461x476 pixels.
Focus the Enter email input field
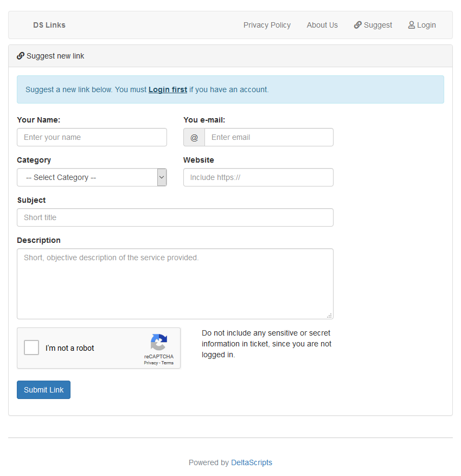[269, 137]
